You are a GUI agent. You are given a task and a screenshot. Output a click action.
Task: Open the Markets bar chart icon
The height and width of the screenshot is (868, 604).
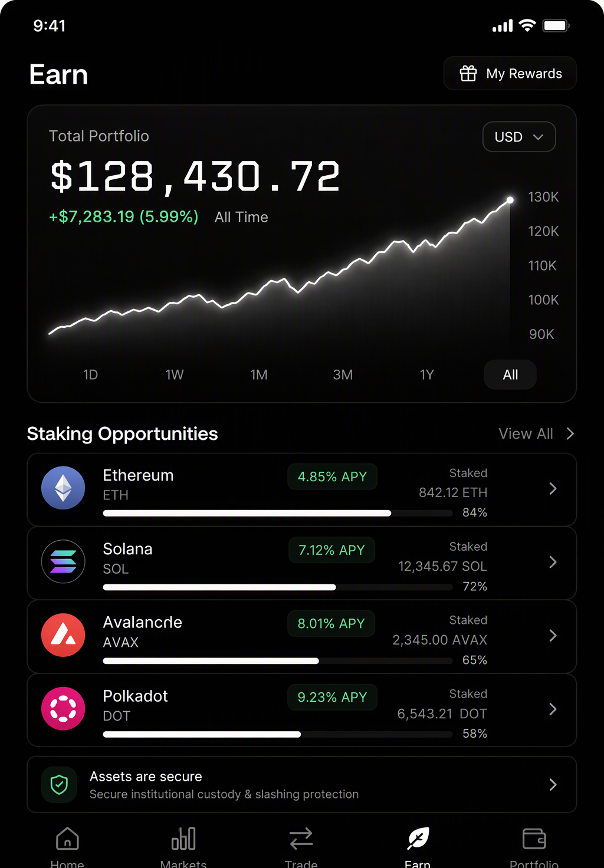(x=183, y=839)
